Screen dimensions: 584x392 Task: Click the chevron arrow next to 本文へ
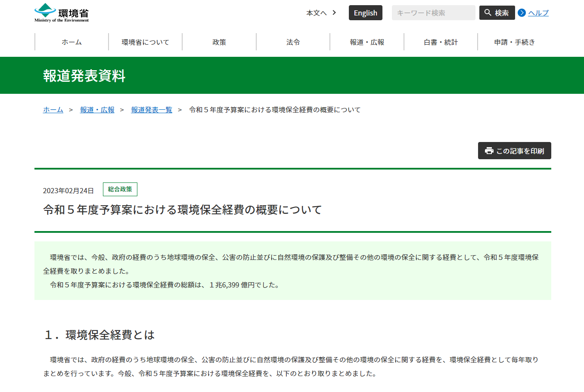click(334, 13)
